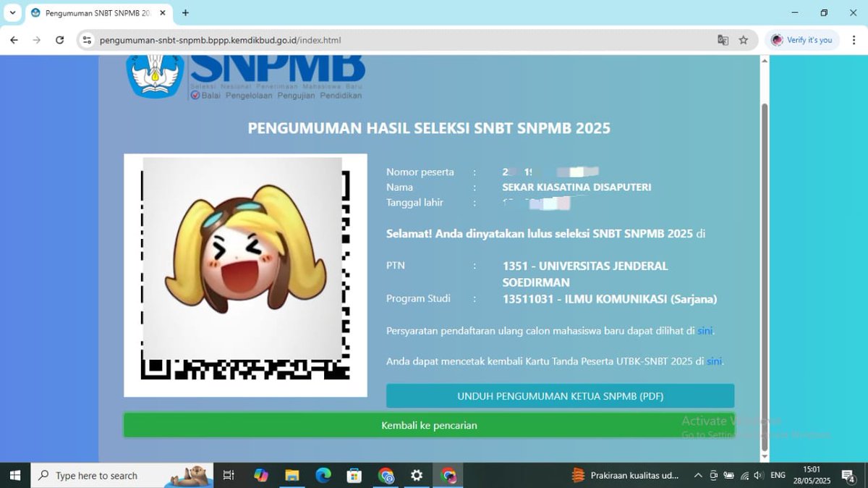Expand the tab search dropdown

13,13
